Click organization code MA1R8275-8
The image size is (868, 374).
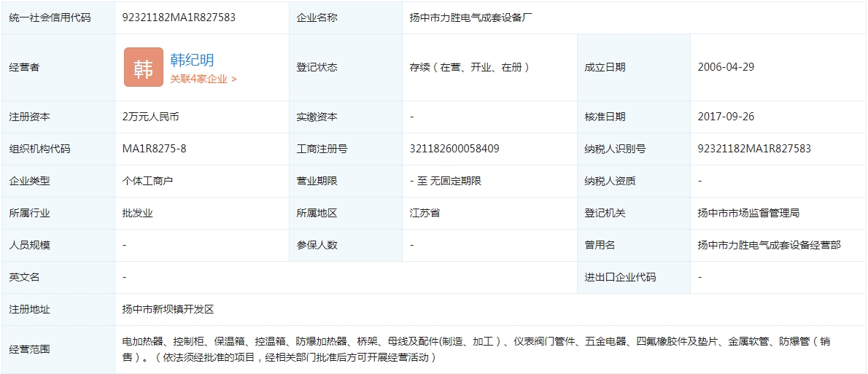pos(154,149)
